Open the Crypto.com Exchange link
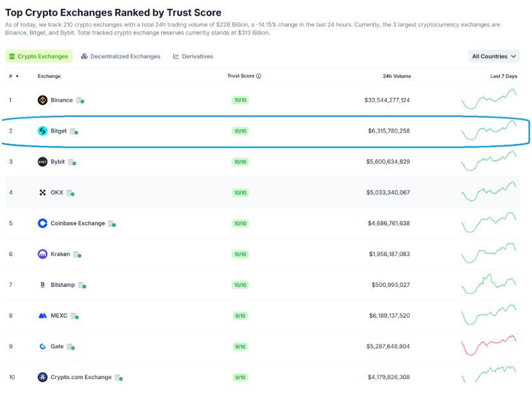The width and height of the screenshot is (532, 395). click(x=81, y=377)
